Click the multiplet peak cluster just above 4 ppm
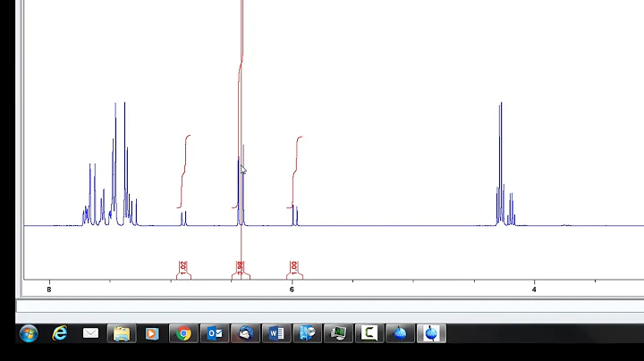 coord(505,164)
